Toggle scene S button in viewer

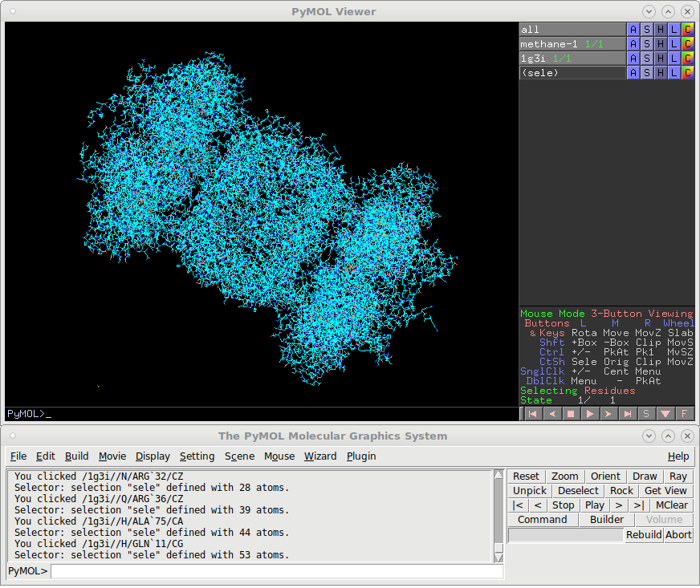[x=646, y=414]
